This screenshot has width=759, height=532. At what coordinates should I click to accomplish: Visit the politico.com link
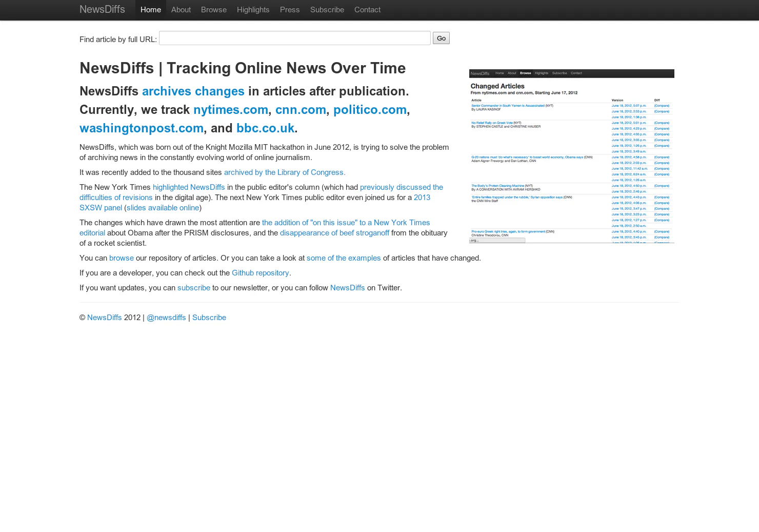[370, 110]
